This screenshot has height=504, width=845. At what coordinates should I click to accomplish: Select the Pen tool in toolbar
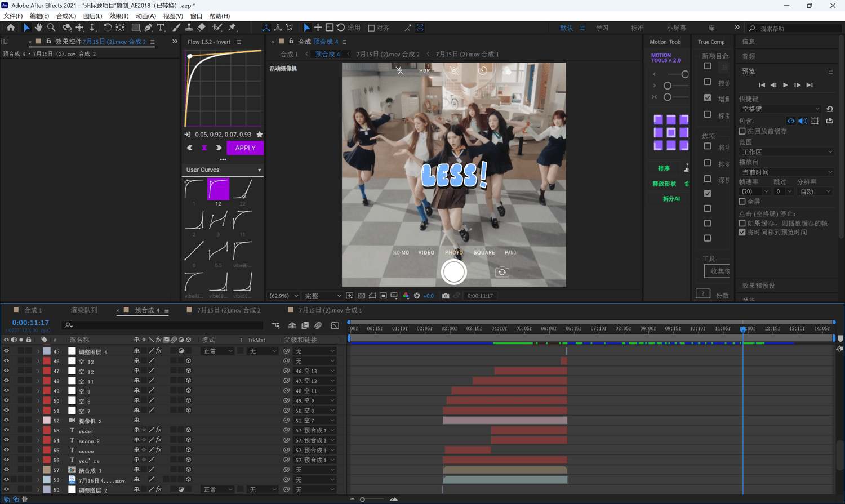pyautogui.click(x=148, y=28)
